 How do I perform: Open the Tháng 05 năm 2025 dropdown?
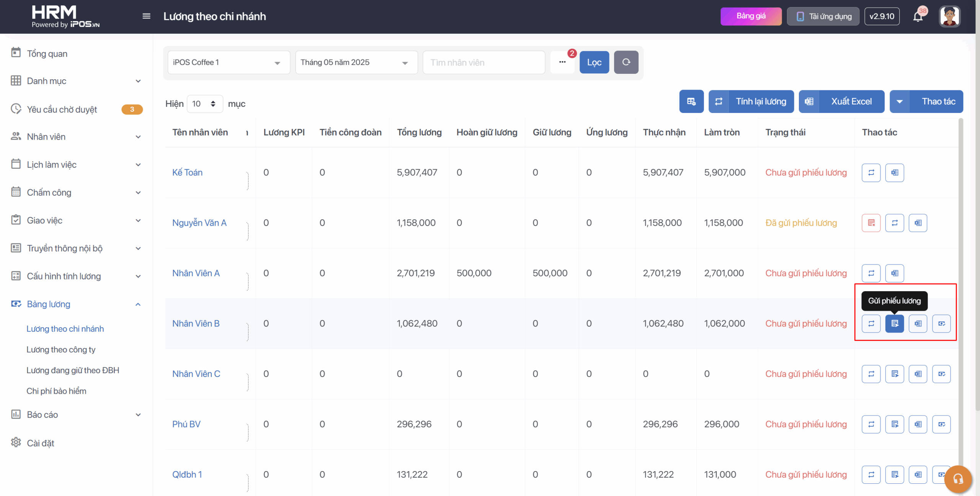click(x=356, y=62)
